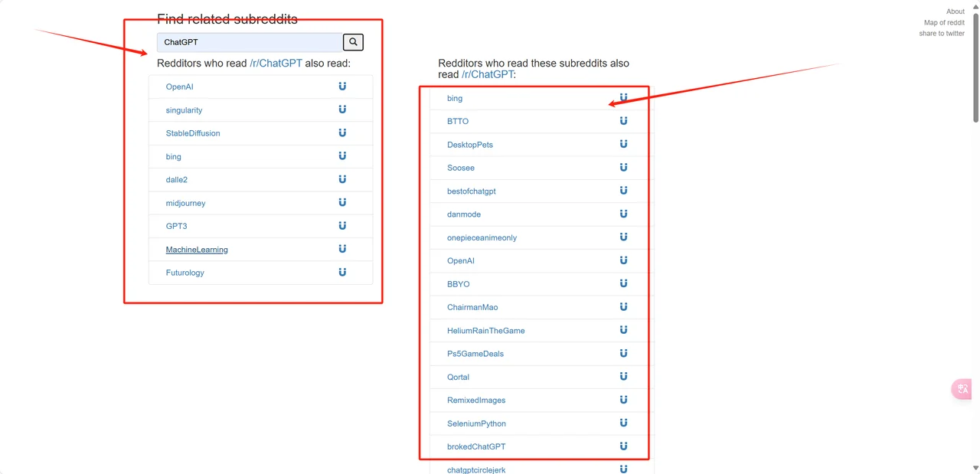Screen dimensions: 980x474
Task: Open the StableDiffusion subreddit link
Action: tap(193, 133)
